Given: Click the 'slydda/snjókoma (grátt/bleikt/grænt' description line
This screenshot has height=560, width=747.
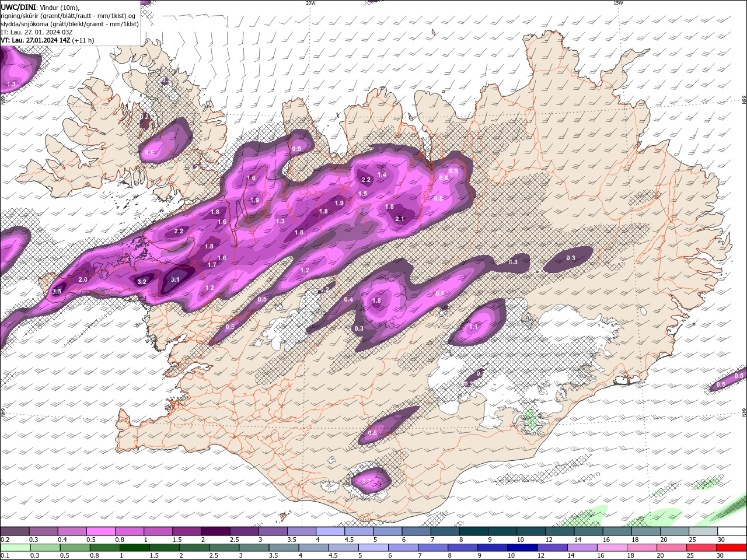Looking at the screenshot, I should (x=69, y=24).
